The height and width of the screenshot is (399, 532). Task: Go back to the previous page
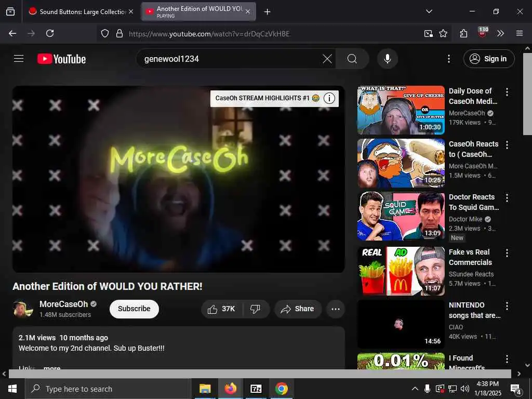click(12, 33)
